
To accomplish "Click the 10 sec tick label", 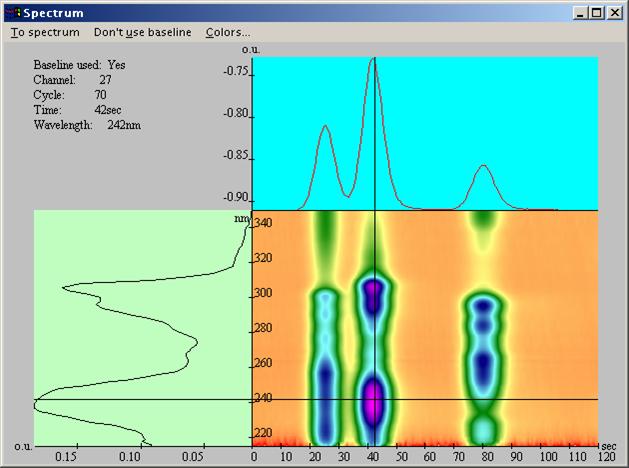I will coord(286,457).
